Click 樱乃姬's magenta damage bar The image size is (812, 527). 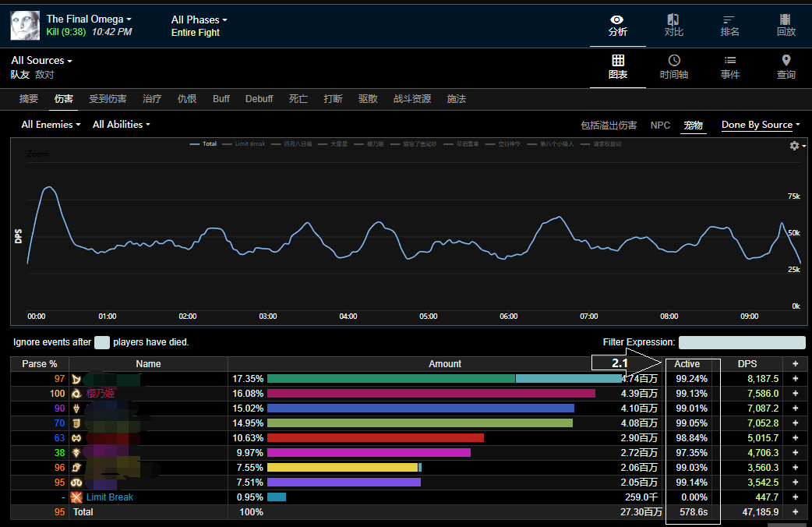pos(431,394)
